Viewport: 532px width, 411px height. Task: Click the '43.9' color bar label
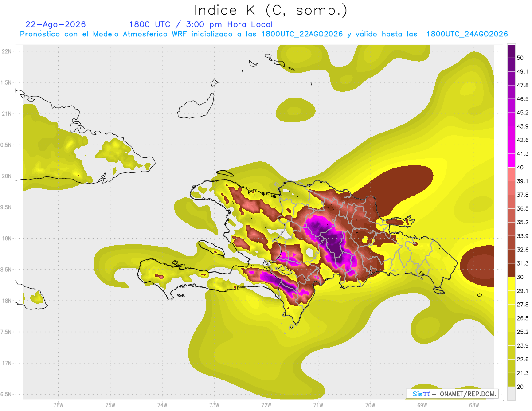[x=523, y=126]
